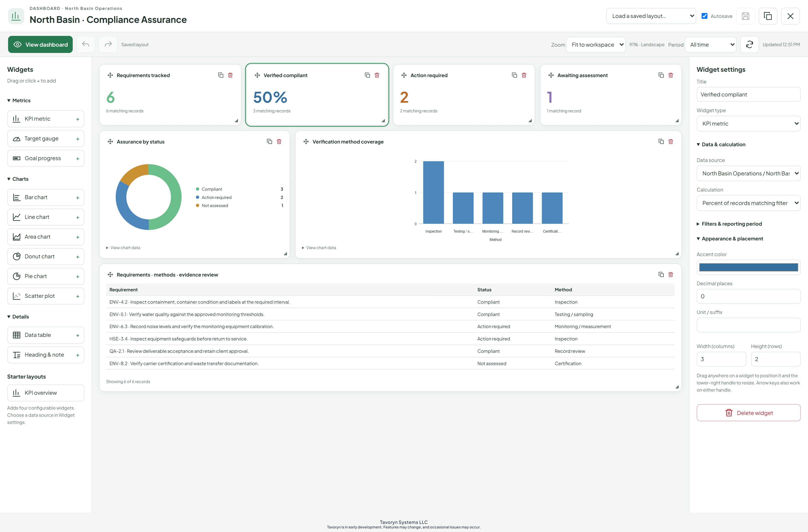Viewport: 808px width, 532px height.
Task: Click the duplicate layout icon in header
Action: coord(768,16)
